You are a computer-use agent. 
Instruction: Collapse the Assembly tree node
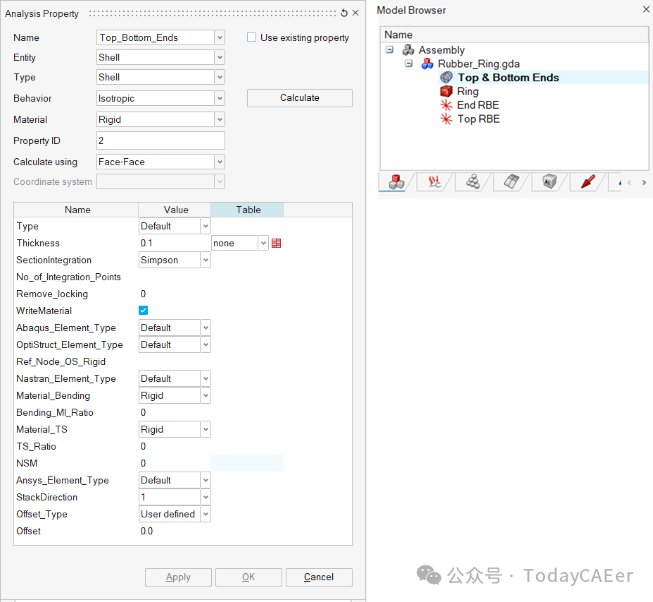tap(389, 50)
